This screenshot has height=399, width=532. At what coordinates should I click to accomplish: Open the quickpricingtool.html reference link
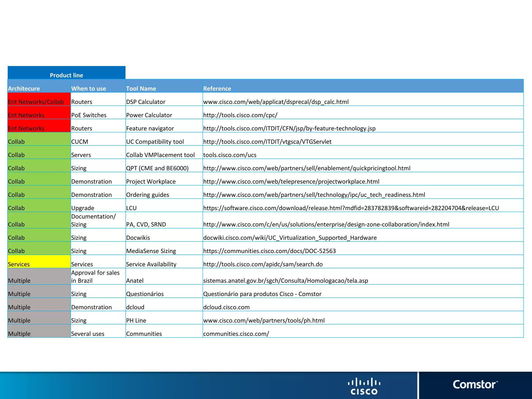pos(307,168)
